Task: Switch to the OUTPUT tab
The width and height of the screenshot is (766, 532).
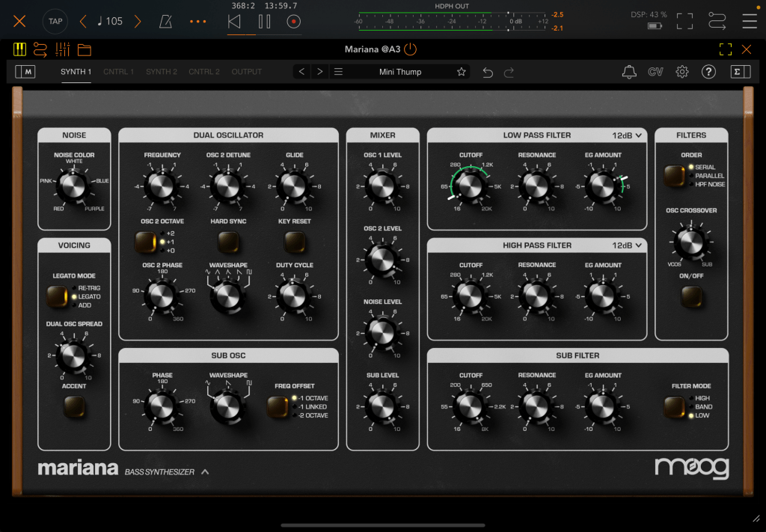Action: 247,72
